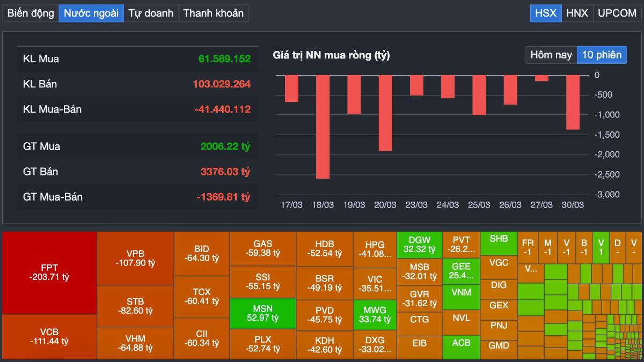This screenshot has height=362, width=644.
Task: Open the Thanh khoản tab
Action: pos(213,13)
